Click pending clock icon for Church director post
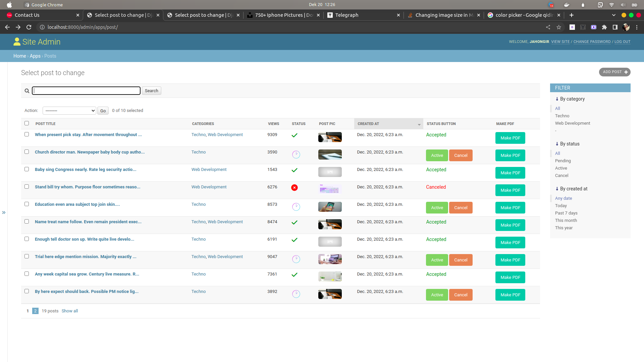Screen dimensions: 644x362 [296, 155]
